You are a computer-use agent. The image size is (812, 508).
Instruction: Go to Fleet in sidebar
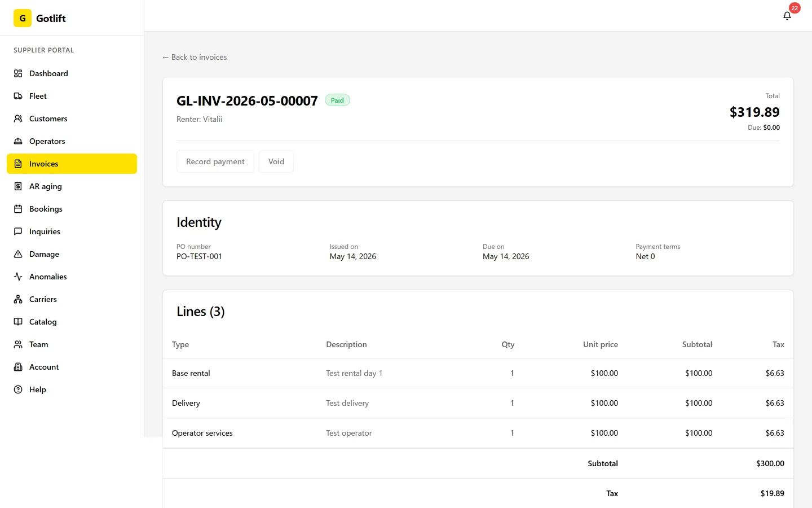click(x=72, y=96)
